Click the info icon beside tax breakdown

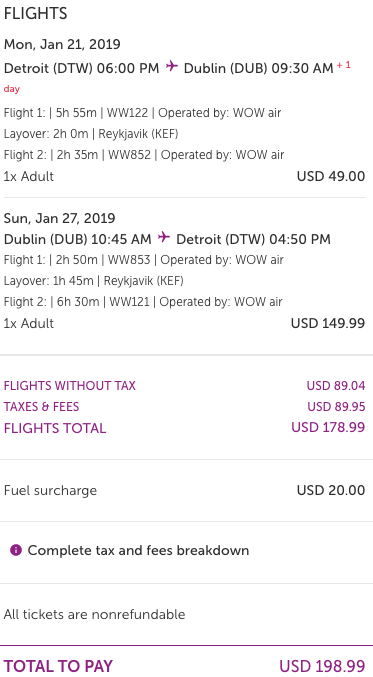(16, 550)
